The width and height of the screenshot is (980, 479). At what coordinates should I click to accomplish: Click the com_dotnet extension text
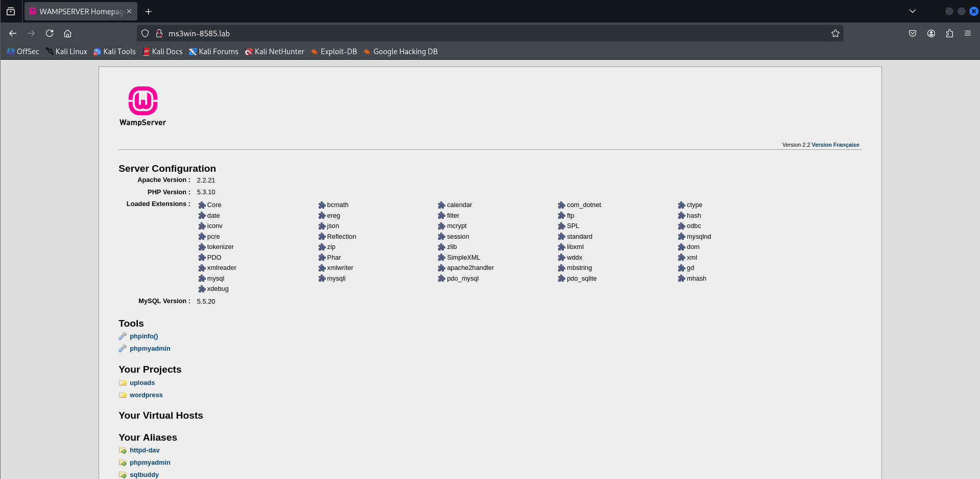(x=584, y=205)
